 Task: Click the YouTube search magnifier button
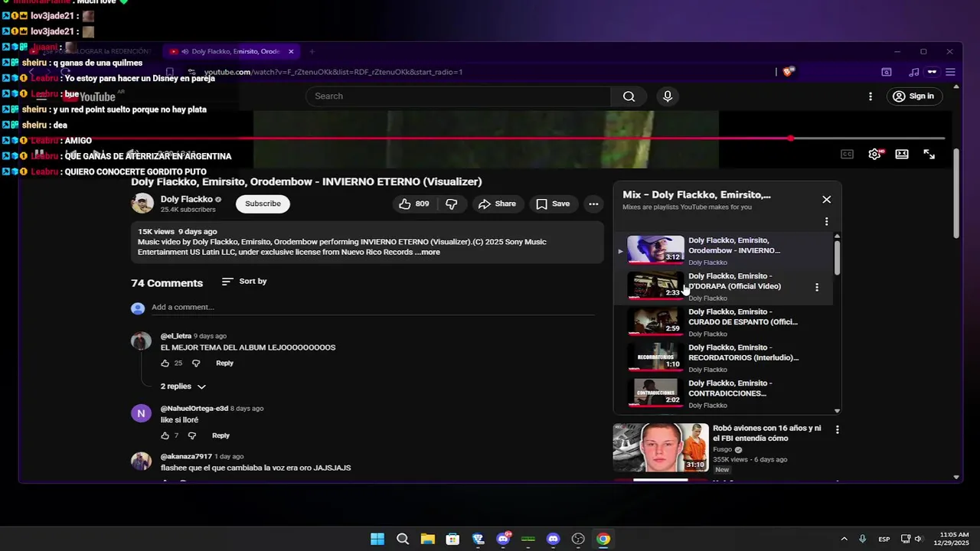[x=629, y=96]
